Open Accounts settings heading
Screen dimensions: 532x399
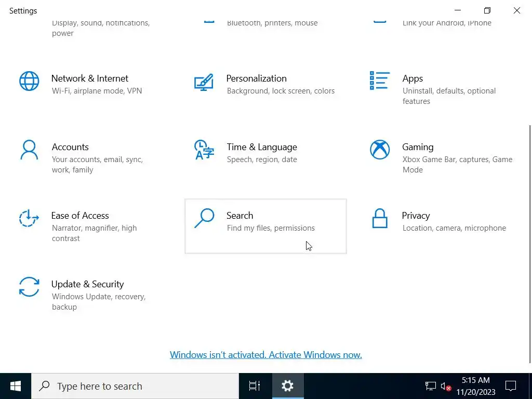point(70,147)
